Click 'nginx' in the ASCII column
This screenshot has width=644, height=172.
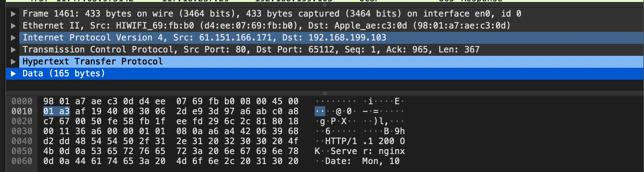(392, 151)
